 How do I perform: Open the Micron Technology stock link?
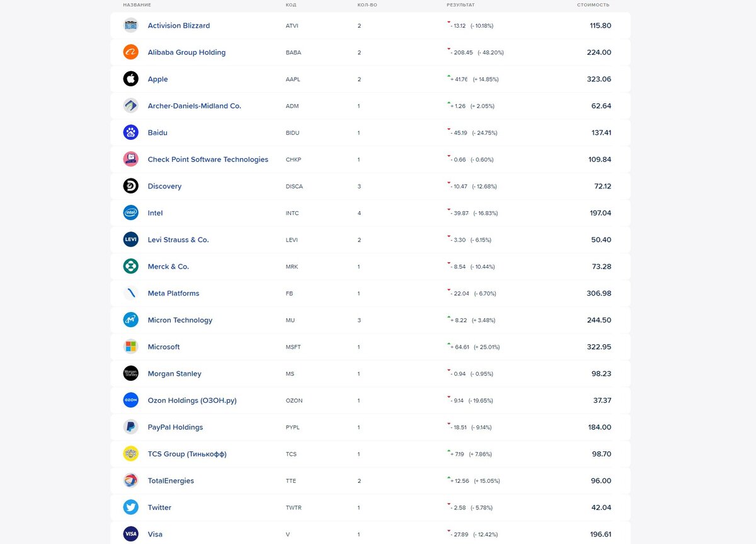(180, 320)
